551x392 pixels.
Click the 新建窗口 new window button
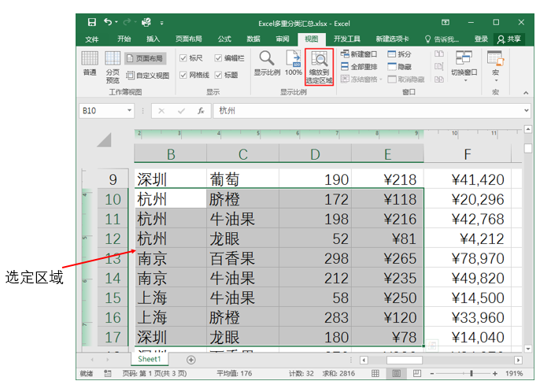click(x=359, y=54)
